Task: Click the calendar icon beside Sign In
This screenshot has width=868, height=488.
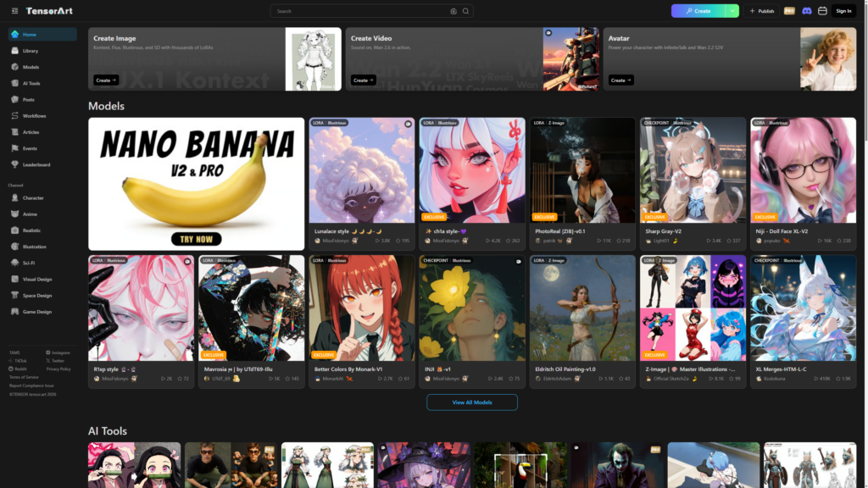Action: (822, 11)
